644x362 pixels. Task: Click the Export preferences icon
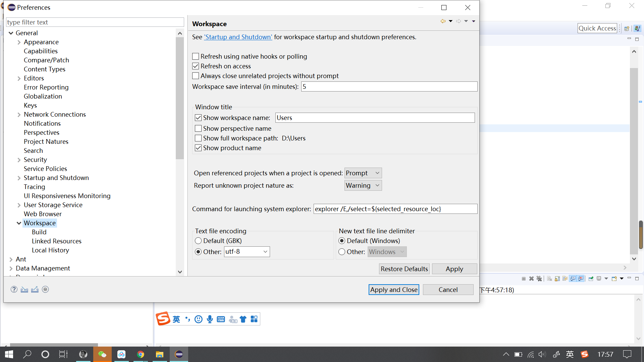[x=35, y=289]
